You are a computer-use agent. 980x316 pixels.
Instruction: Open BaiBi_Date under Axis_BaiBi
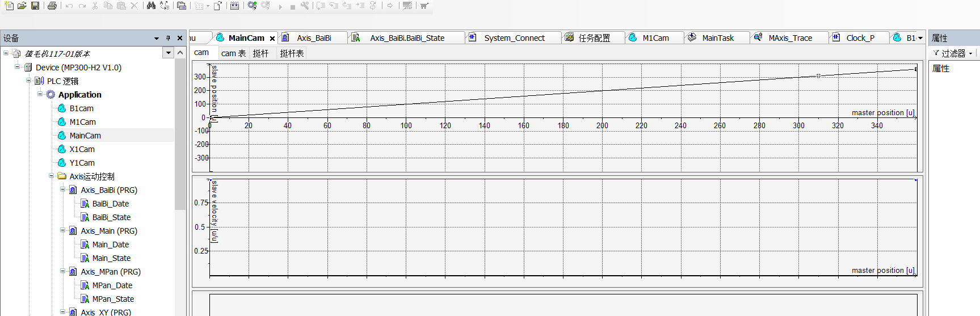(110, 203)
